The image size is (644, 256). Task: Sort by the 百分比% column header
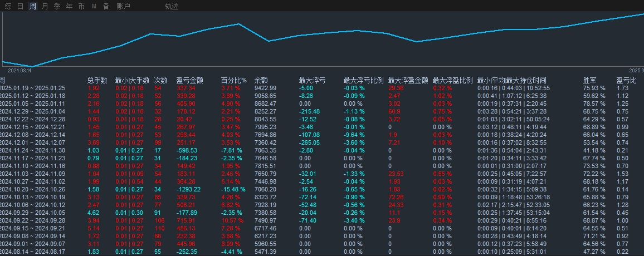click(x=233, y=80)
